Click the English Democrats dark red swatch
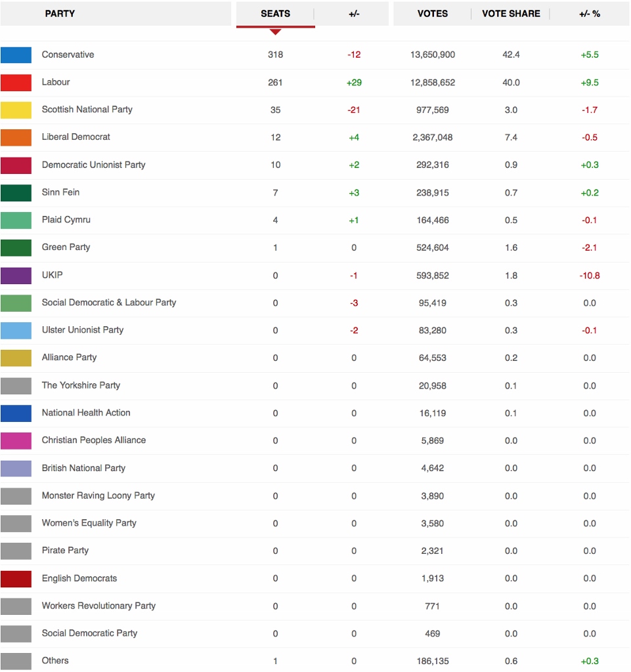The image size is (631, 672). [16, 579]
